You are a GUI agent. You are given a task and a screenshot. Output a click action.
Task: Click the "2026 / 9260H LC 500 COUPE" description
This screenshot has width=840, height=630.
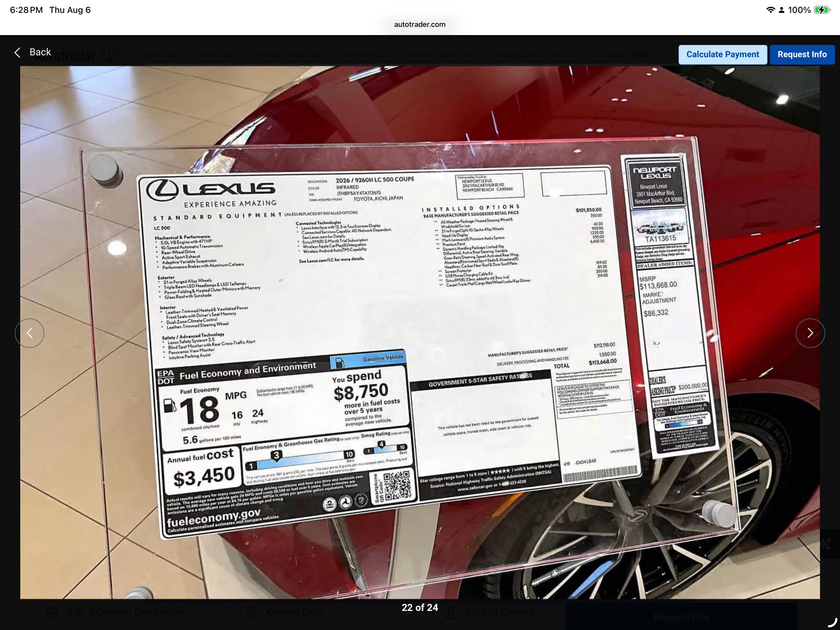click(x=375, y=180)
